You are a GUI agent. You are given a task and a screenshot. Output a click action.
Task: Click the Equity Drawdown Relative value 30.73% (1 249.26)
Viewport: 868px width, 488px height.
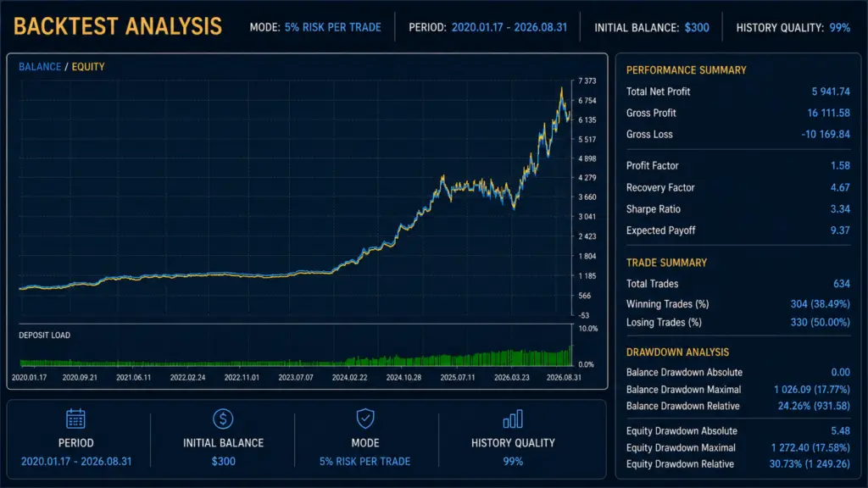pos(810,463)
